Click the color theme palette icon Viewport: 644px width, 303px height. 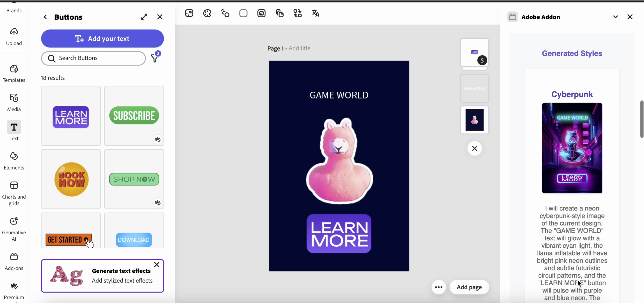(207, 13)
